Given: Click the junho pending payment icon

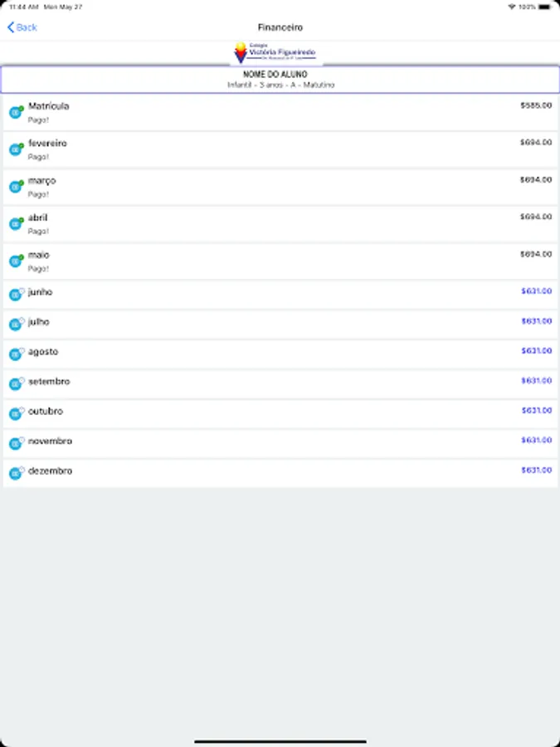Looking at the screenshot, I should 17,295.
